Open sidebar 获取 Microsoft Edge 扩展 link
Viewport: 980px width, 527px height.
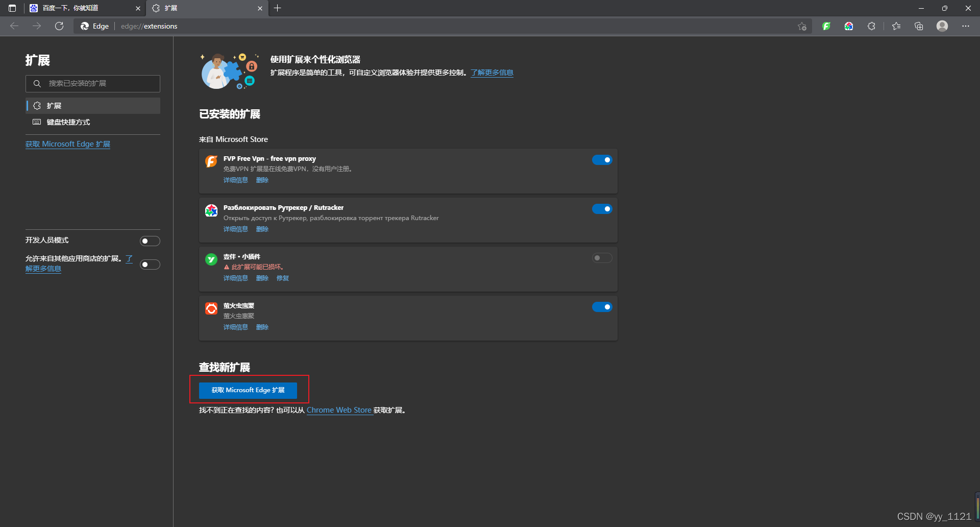pyautogui.click(x=68, y=144)
